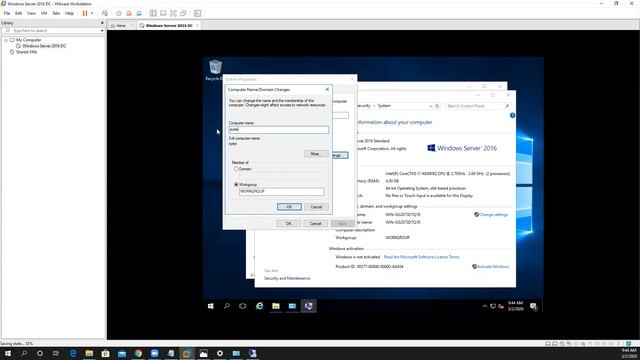Open the Help menu
Screen dimensions: 640x360
[x=69, y=13]
